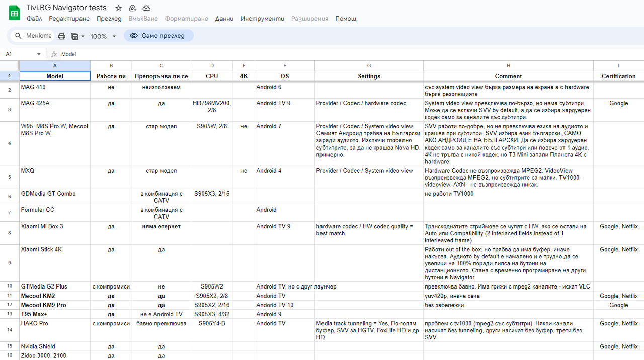Open the Инструменти menu
Screen dimensions: 644x360
click(262, 19)
